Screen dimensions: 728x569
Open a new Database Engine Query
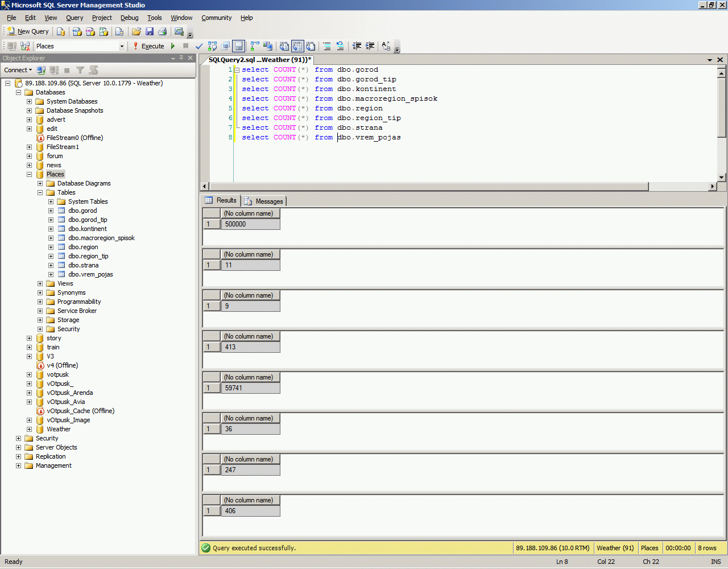click(x=61, y=32)
